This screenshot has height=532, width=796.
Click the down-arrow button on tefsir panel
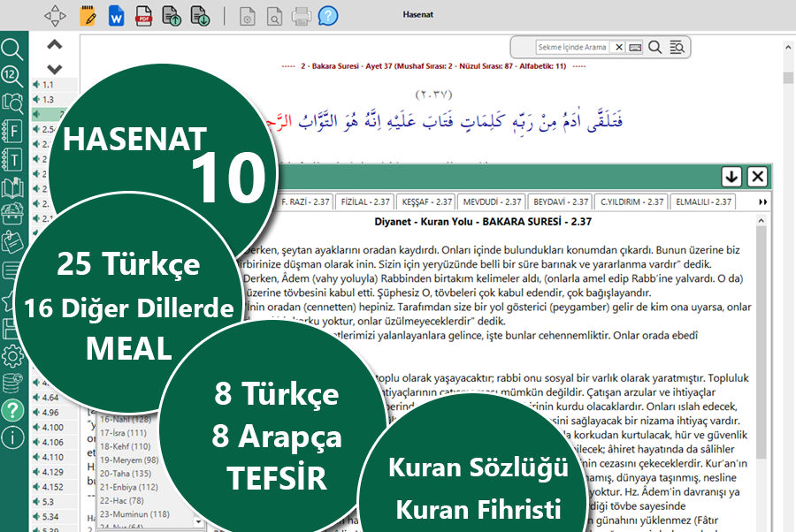731,177
